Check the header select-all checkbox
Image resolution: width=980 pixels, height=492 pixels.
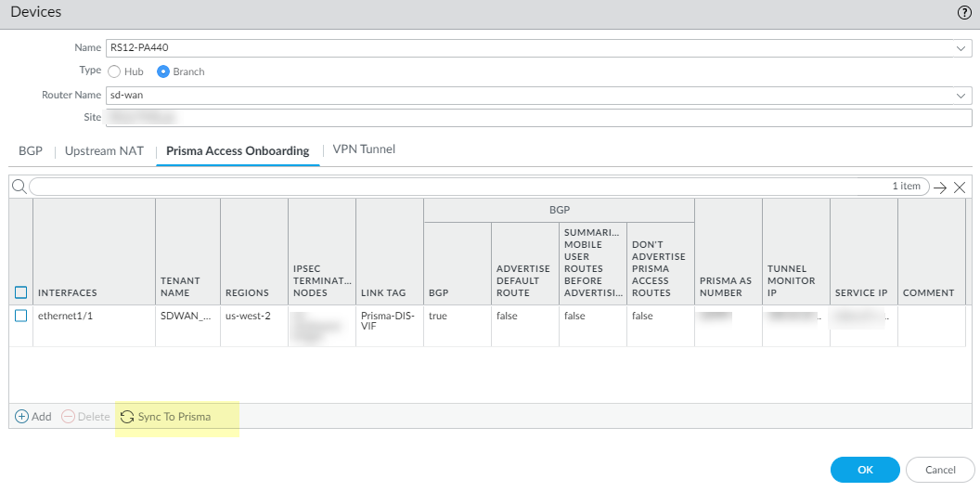click(20, 292)
